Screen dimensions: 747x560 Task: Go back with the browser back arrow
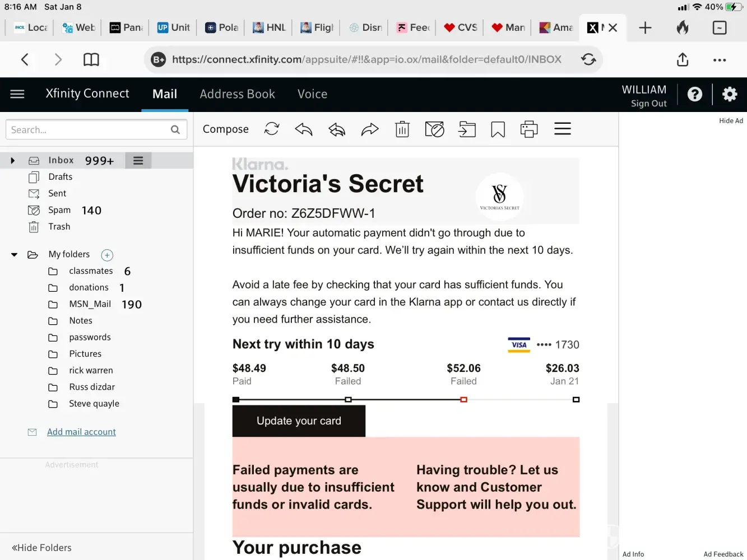25,59
